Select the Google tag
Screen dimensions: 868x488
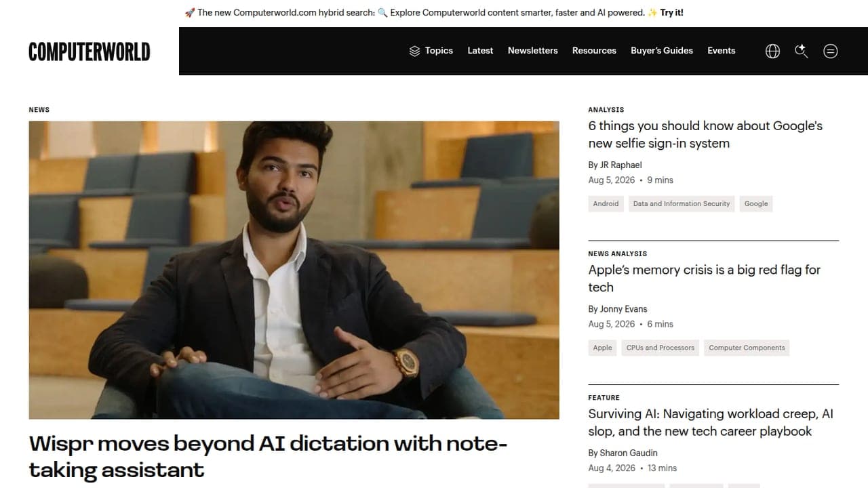756,204
